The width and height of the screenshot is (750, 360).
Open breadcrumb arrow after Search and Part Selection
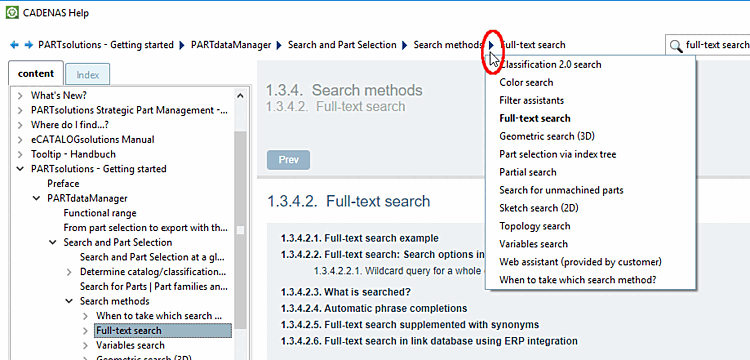405,45
